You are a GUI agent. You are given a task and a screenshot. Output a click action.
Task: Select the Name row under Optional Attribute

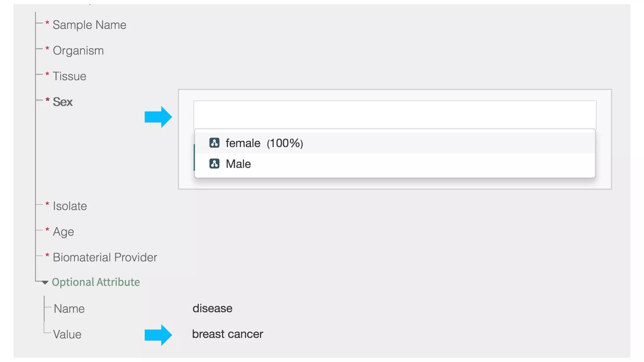point(69,309)
